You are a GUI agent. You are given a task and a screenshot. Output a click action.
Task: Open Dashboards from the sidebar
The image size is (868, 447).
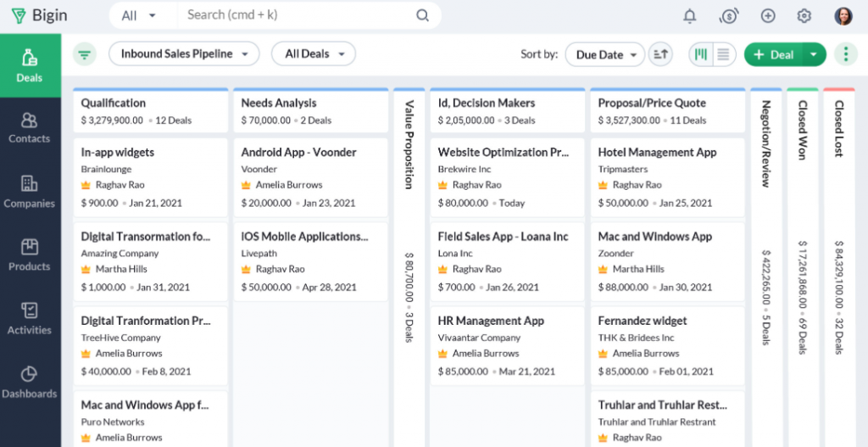coord(30,382)
